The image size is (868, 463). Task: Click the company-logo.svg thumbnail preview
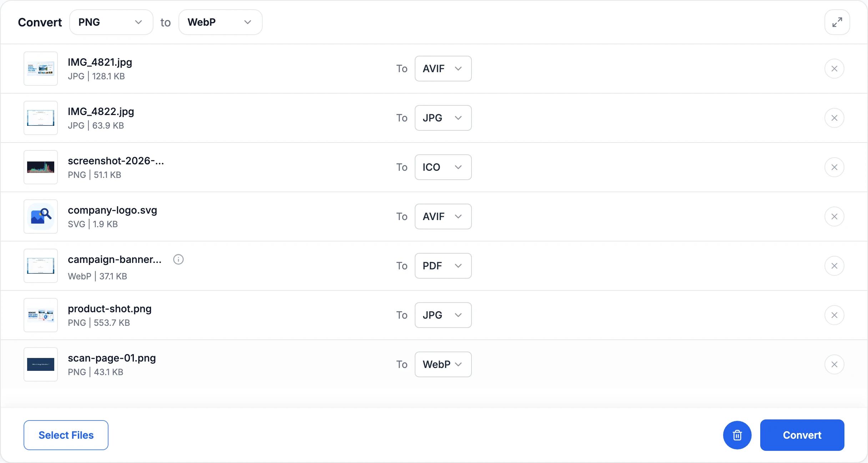pos(41,216)
